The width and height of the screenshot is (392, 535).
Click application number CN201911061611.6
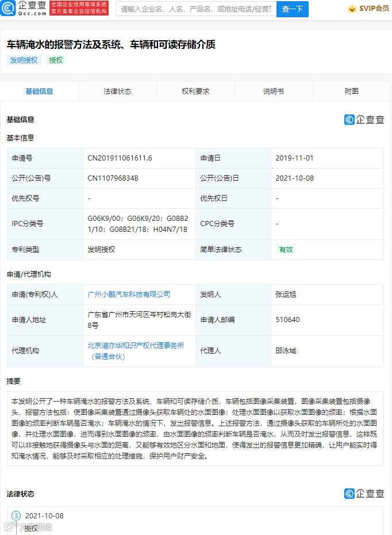(x=120, y=158)
